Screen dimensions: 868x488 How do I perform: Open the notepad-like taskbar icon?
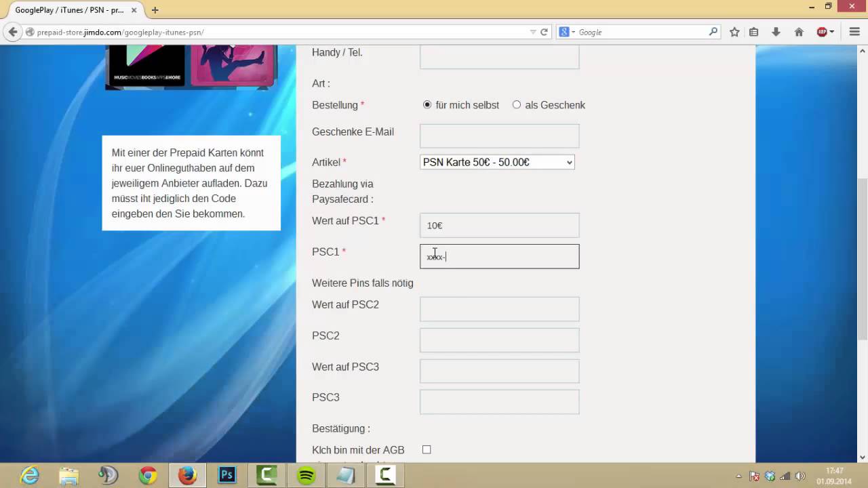[346, 476]
